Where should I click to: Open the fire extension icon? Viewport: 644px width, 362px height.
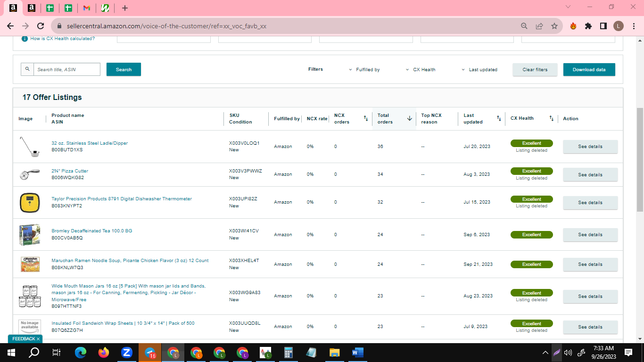click(573, 26)
